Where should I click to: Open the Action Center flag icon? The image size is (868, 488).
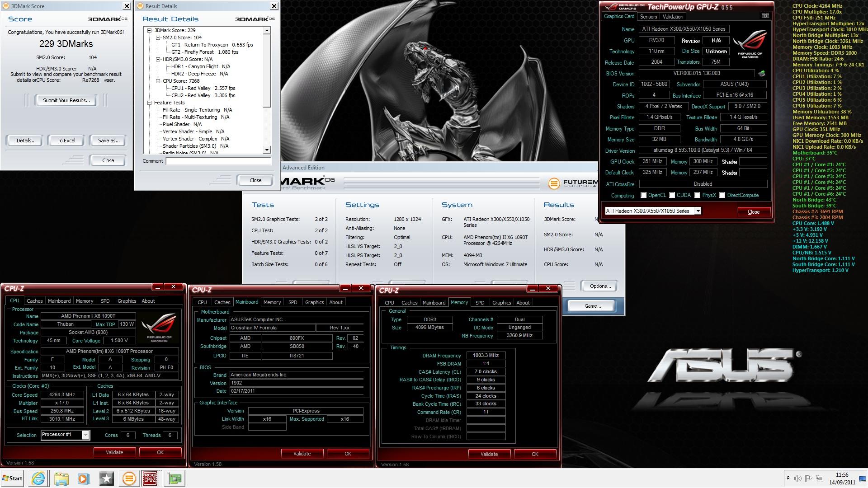(809, 478)
